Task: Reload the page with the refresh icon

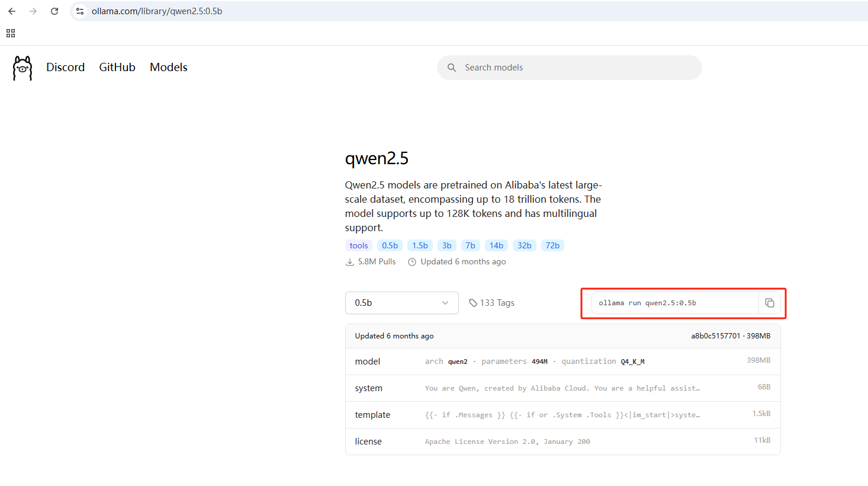Action: pyautogui.click(x=54, y=11)
